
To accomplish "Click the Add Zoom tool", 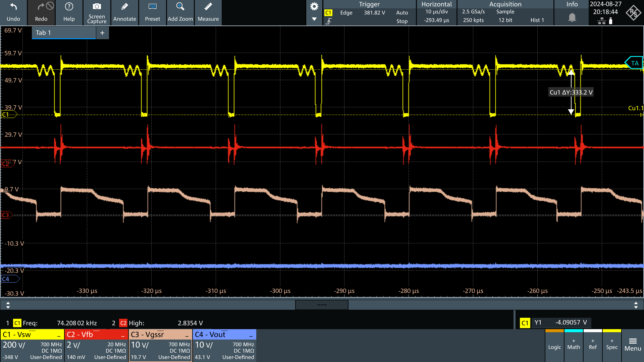I will (x=179, y=12).
